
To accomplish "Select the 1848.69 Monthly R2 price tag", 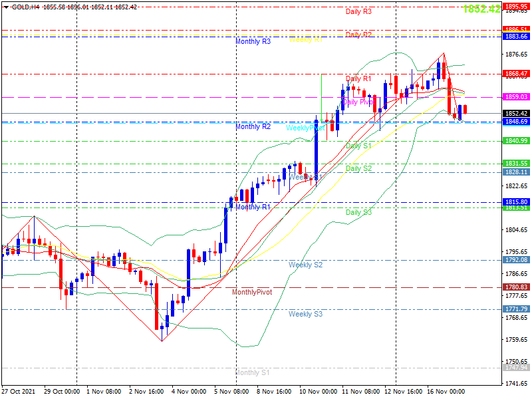I will coord(516,122).
